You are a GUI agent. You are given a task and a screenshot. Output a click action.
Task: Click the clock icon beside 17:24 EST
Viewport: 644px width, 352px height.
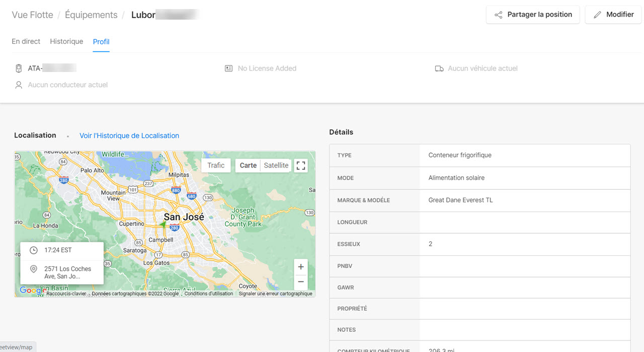(34, 250)
